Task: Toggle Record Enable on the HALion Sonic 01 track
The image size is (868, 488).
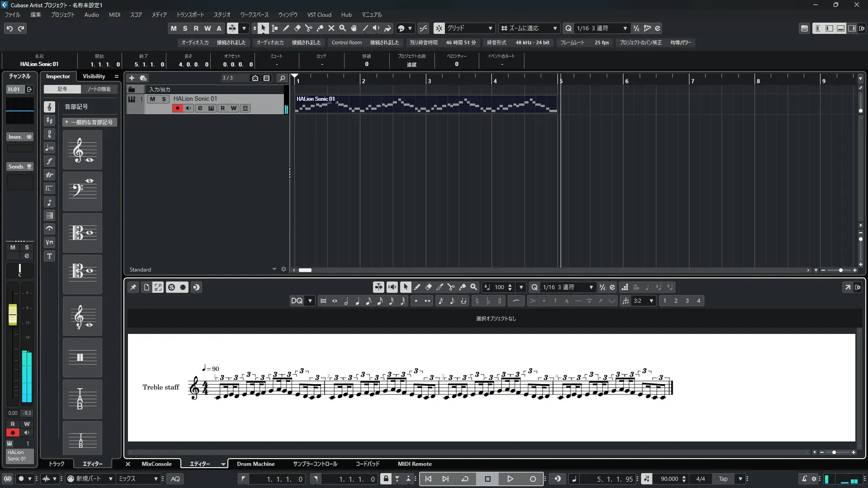Action: (x=177, y=108)
